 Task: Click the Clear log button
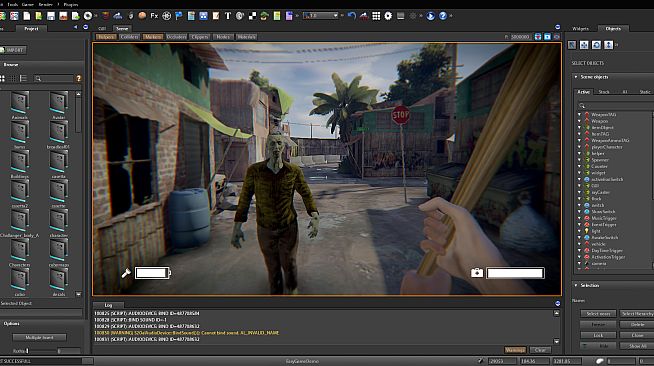(x=540, y=350)
